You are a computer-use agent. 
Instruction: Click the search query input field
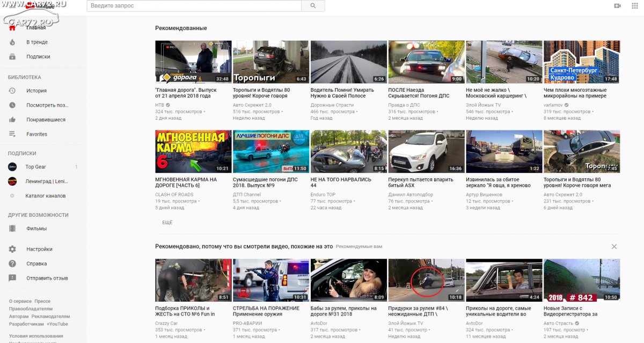(x=194, y=6)
